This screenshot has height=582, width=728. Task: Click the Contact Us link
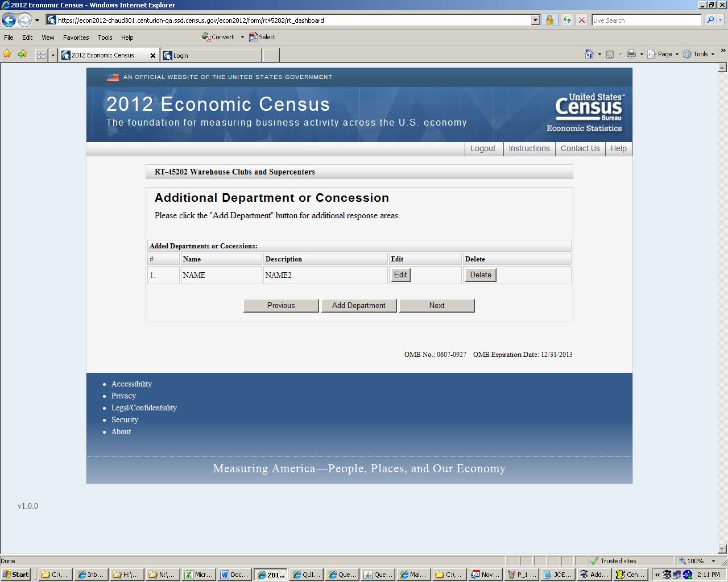(580, 148)
